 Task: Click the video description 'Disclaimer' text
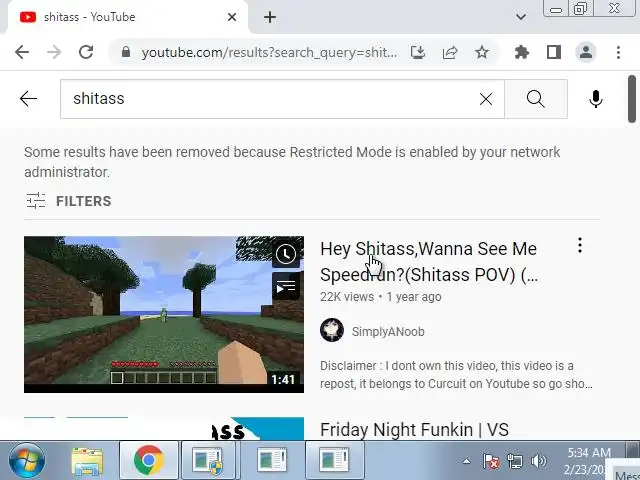[456, 375]
